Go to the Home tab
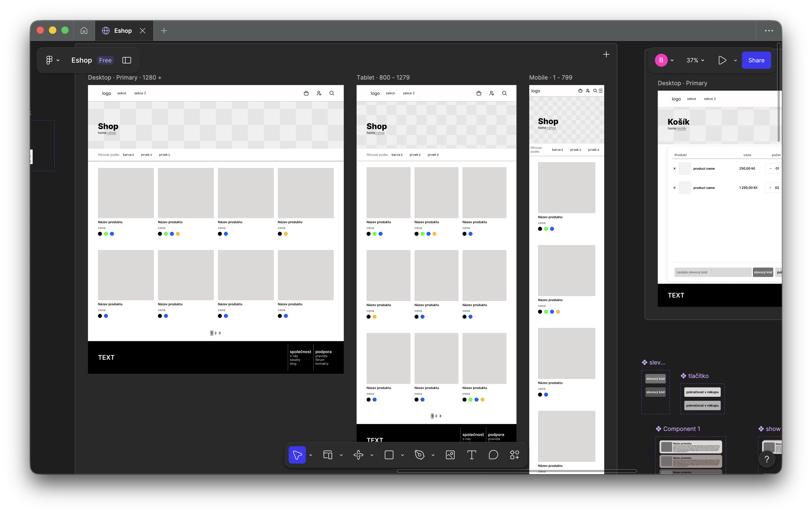 click(x=84, y=31)
